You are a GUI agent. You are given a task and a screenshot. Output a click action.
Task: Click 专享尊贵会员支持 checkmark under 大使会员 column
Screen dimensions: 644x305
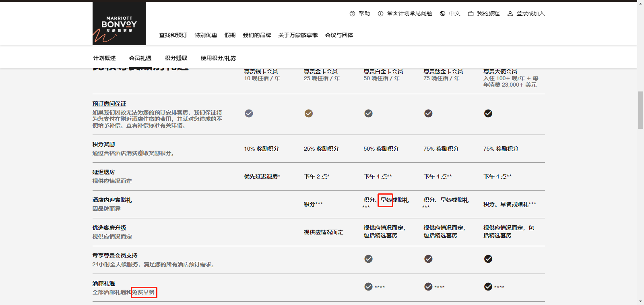point(488,259)
